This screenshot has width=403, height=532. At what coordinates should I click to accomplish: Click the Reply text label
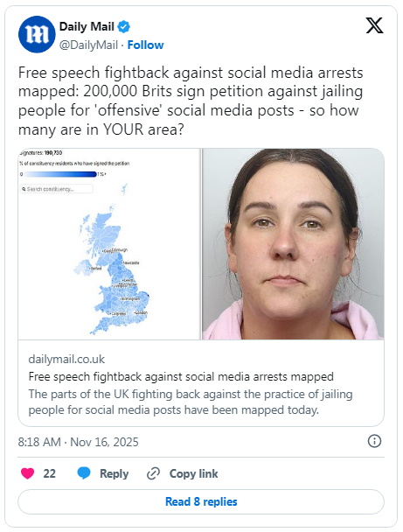114,473
